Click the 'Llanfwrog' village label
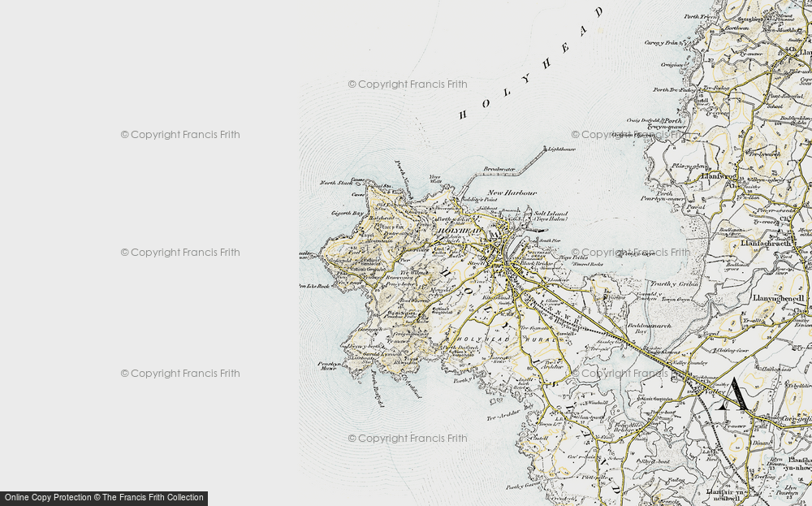The width and height of the screenshot is (812, 506). [718, 176]
